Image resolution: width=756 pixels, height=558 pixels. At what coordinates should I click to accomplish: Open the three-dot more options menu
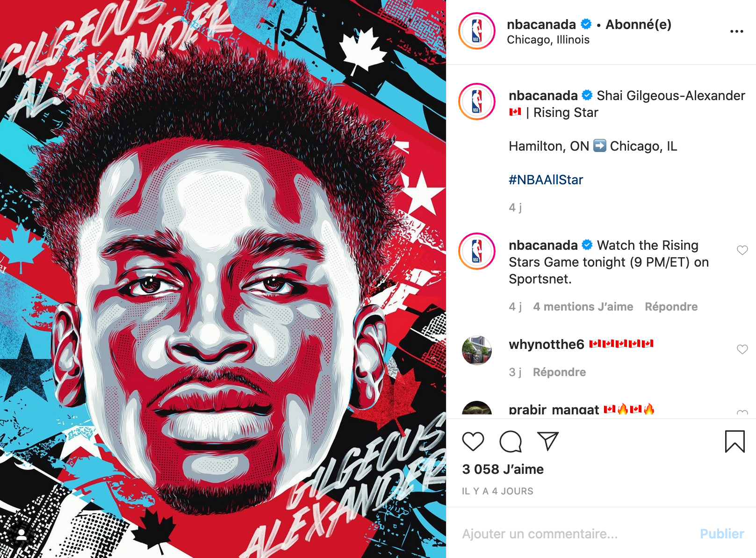(x=737, y=31)
